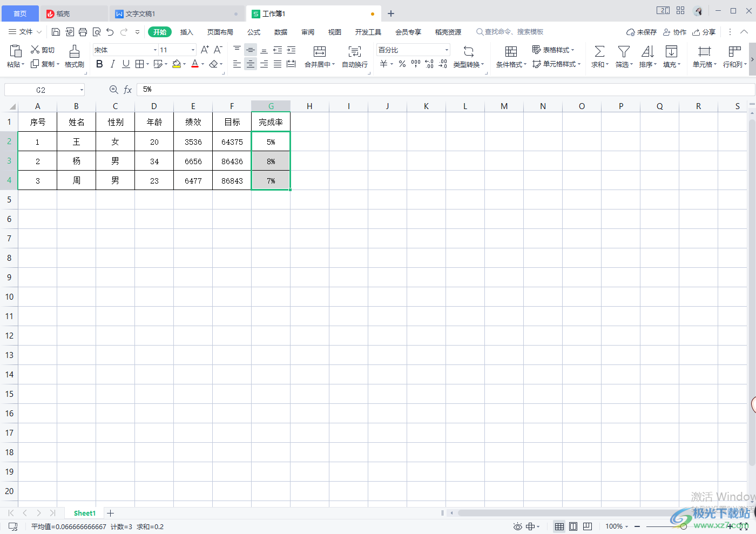Click the yellow fill color bucket
The height and width of the screenshot is (534, 756).
pos(177,64)
